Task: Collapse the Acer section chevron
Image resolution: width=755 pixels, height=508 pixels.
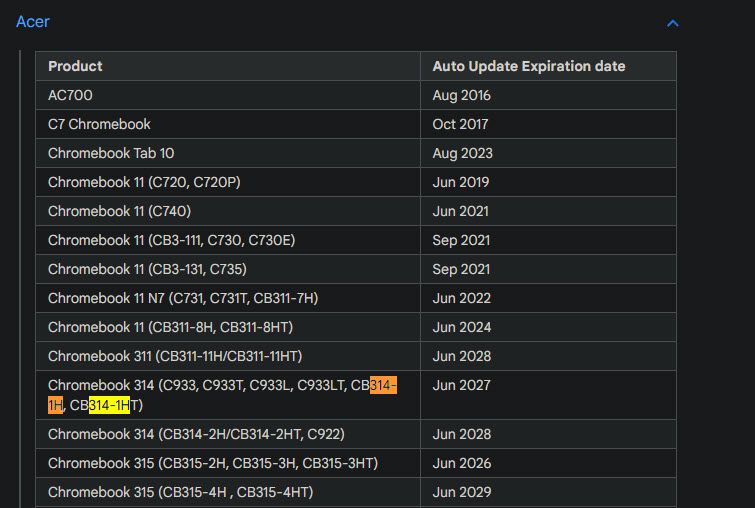Action: pos(673,23)
